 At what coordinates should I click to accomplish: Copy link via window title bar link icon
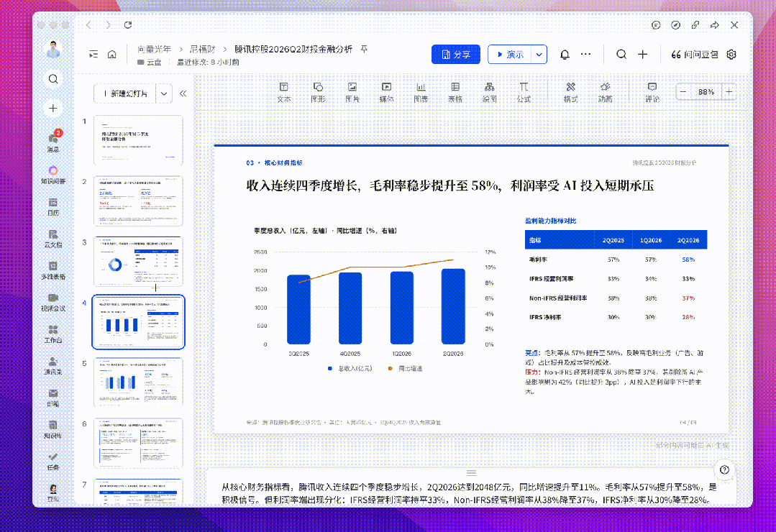point(695,24)
